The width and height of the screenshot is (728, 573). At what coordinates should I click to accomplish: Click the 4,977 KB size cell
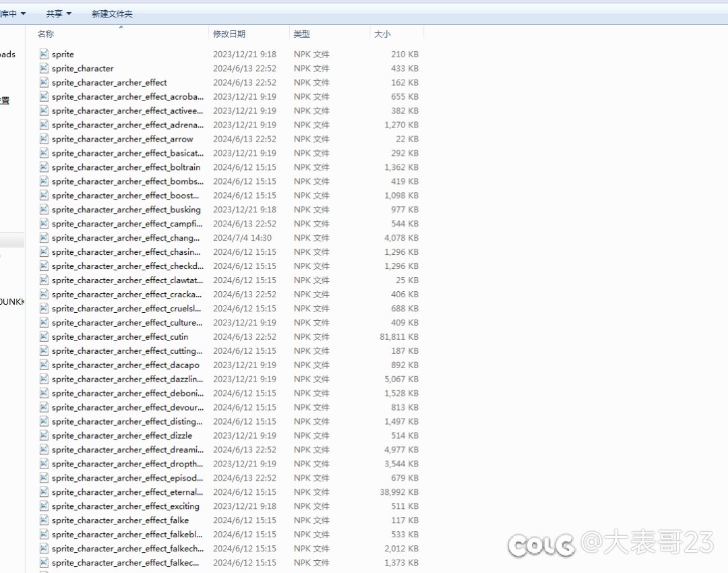coord(401,450)
